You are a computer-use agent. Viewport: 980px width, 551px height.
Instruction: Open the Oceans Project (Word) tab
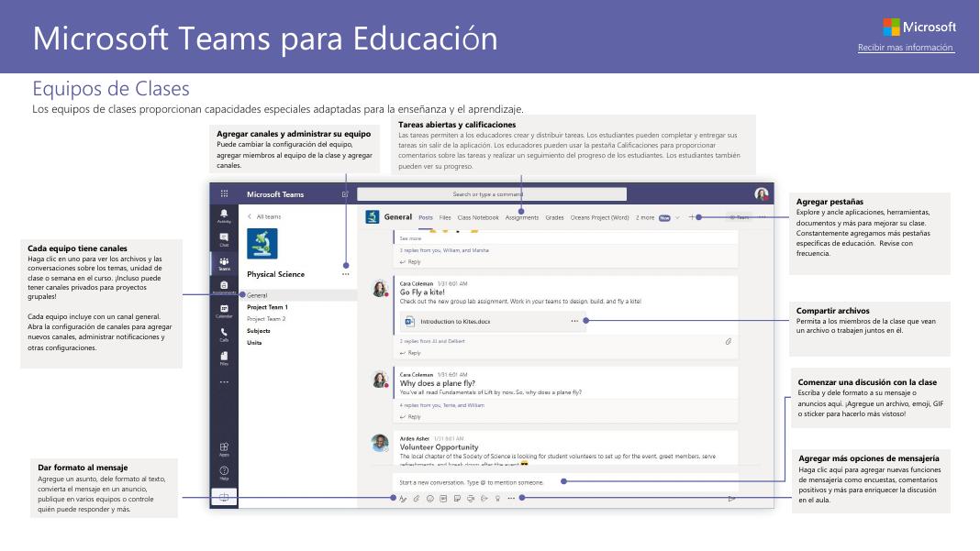tap(599, 217)
